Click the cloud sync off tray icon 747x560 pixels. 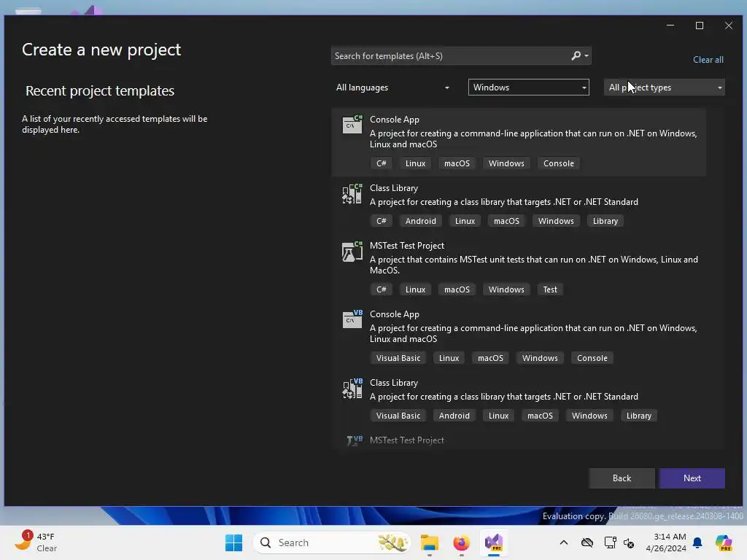(587, 542)
